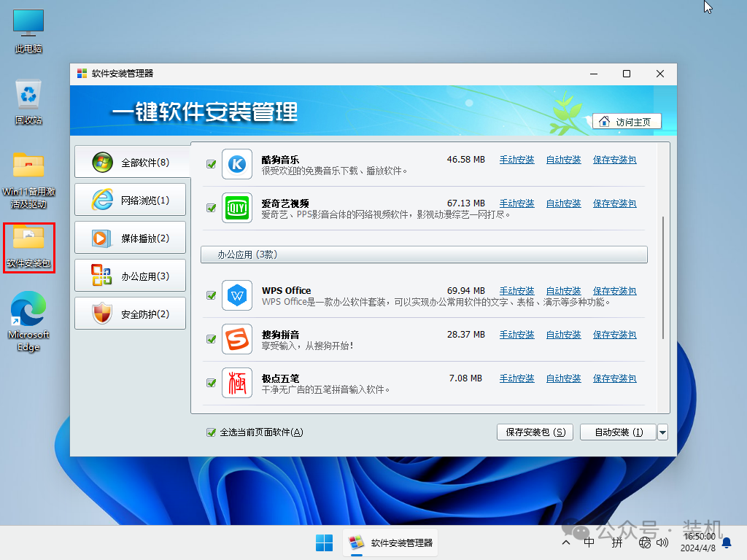Select the Win11备用激活及驱动 folder
The image size is (747, 560).
[x=28, y=181]
